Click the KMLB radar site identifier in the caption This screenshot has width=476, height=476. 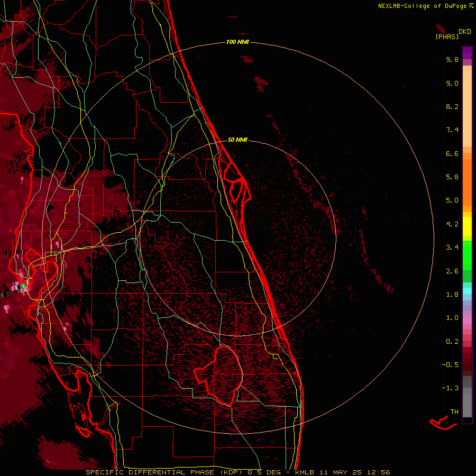(305, 472)
